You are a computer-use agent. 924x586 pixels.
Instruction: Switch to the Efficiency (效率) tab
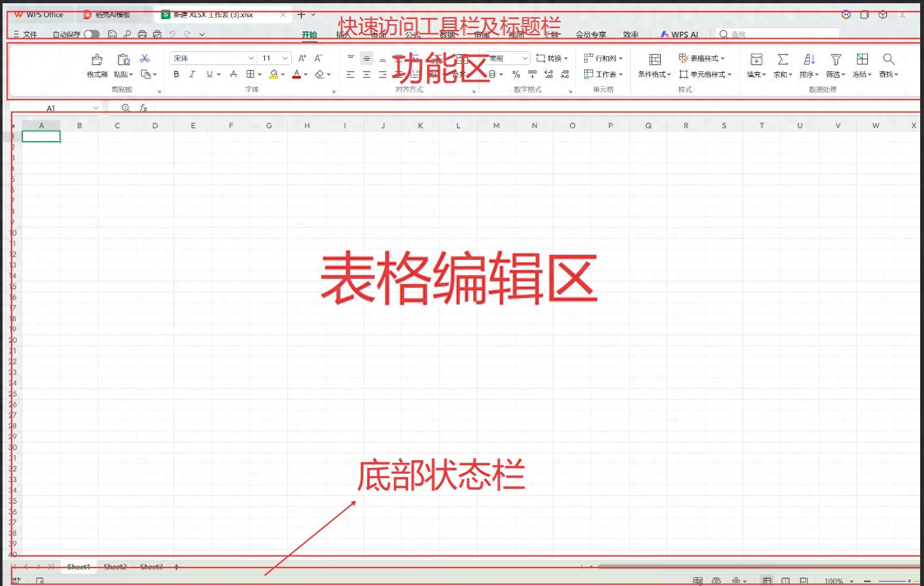[631, 34]
